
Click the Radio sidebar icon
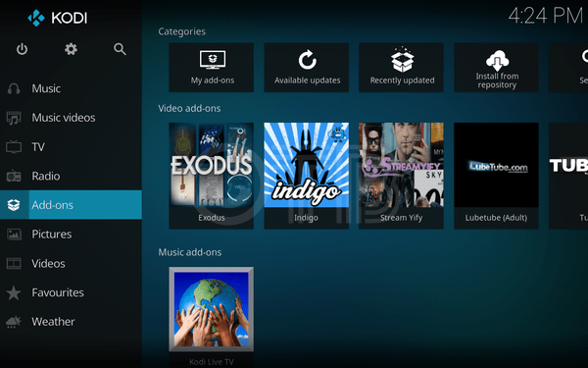point(14,176)
